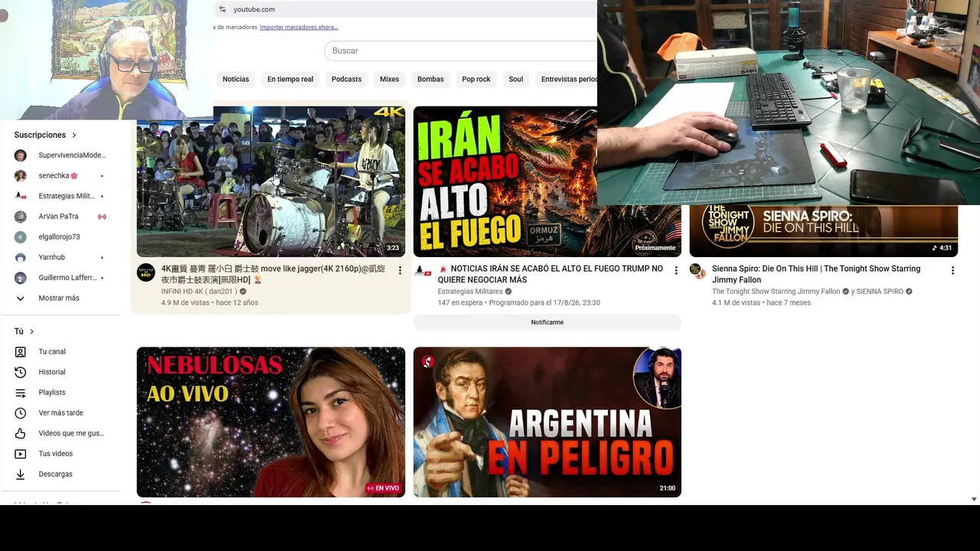Open Tus videos icon

[x=21, y=454]
